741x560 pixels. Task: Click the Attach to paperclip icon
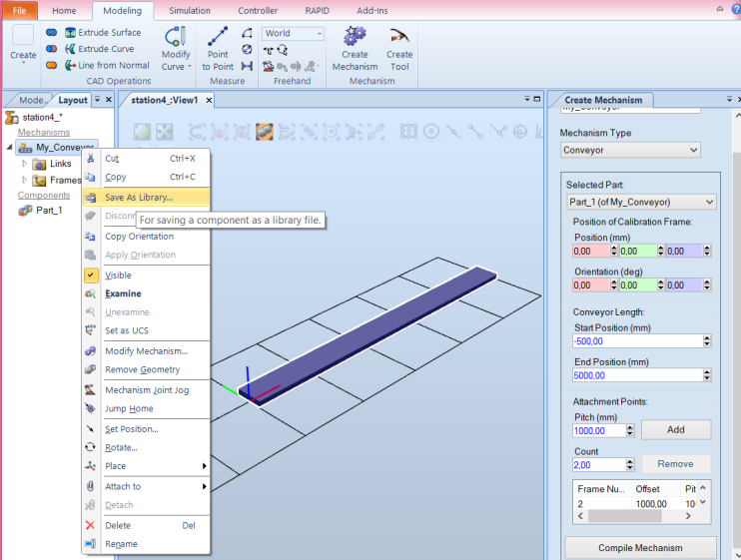coord(90,486)
